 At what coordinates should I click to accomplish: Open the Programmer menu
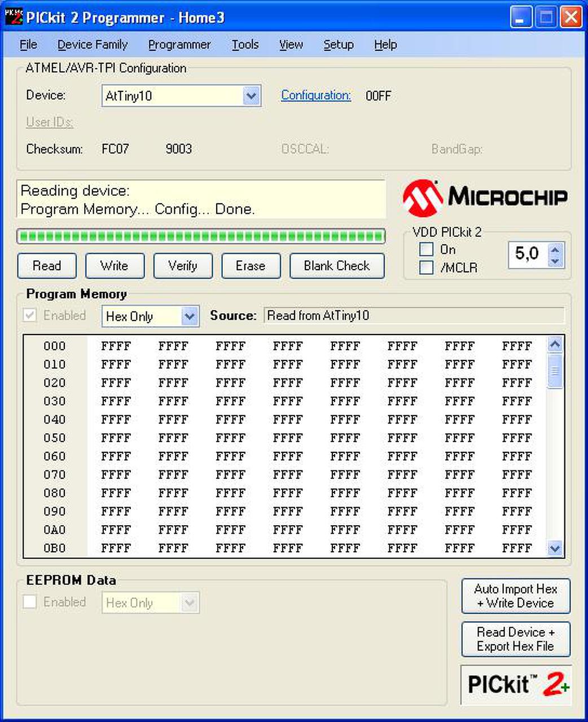point(179,45)
